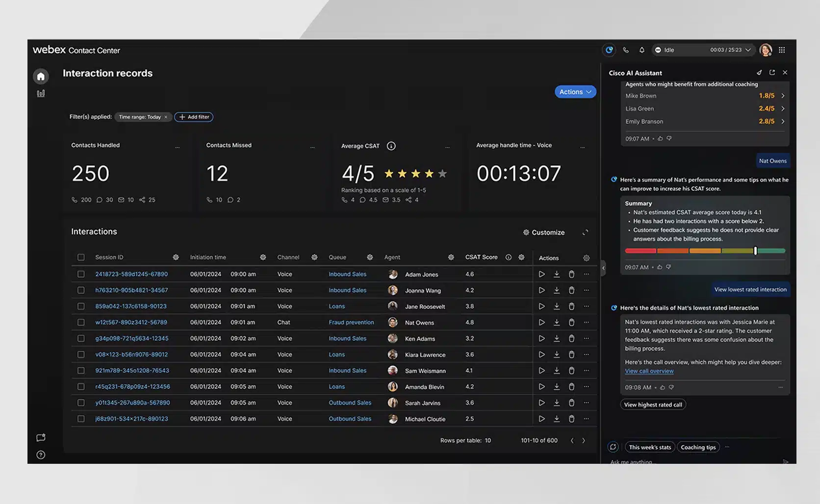The width and height of the screenshot is (820, 504).
Task: Open Contacts Handled card options menu
Action: point(178,147)
